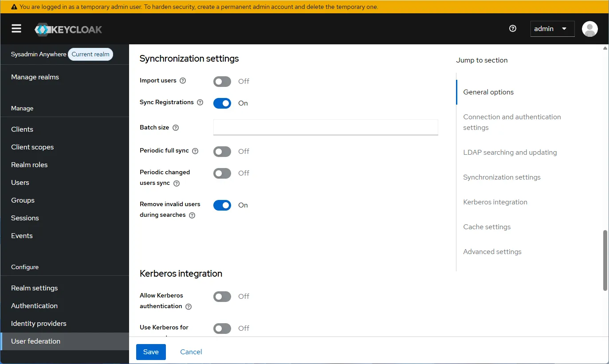Open the navigation hamburger menu
The height and width of the screenshot is (364, 609).
(x=16, y=28)
